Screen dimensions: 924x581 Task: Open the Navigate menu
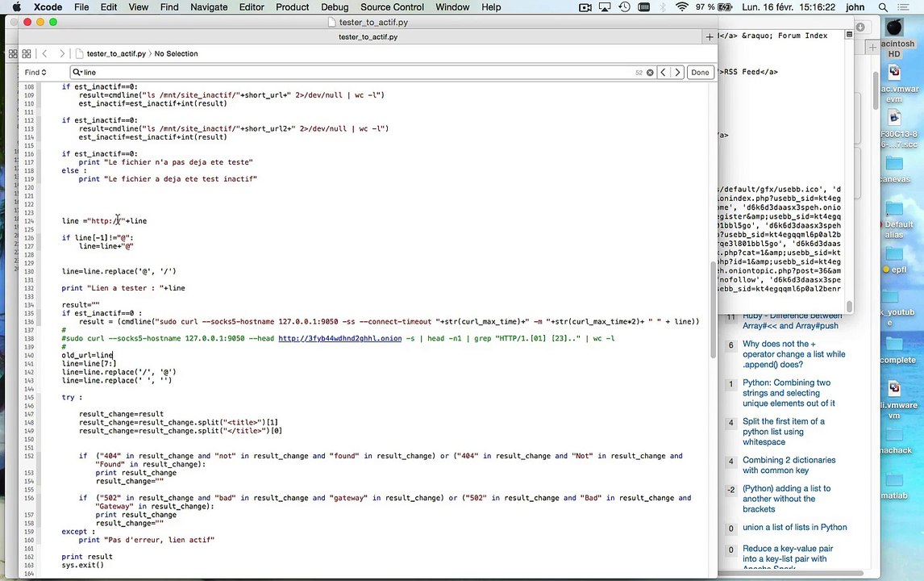click(209, 7)
